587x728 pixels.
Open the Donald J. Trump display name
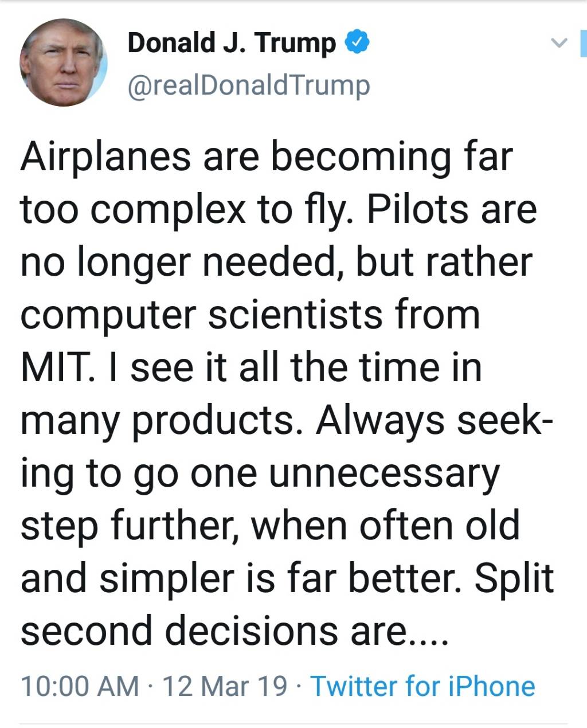click(x=232, y=43)
